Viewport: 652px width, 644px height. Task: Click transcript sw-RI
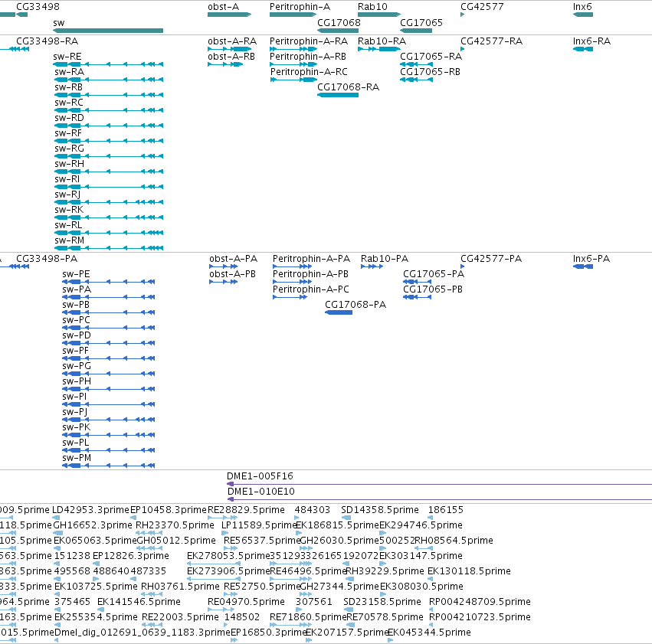click(x=109, y=187)
